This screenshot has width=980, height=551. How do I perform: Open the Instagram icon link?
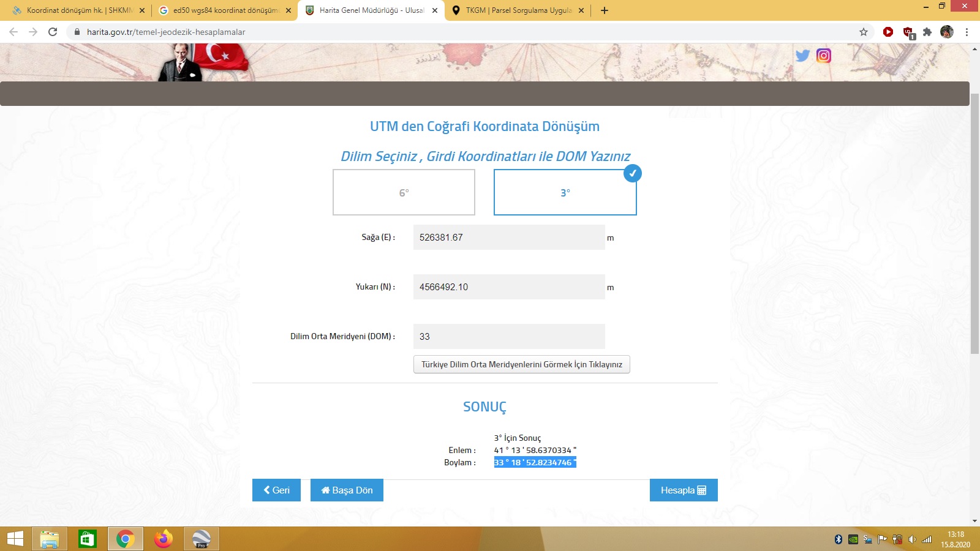click(x=824, y=56)
